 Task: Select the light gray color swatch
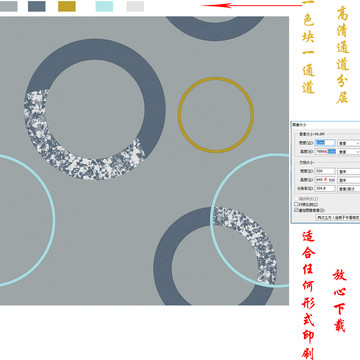[x=135, y=6]
